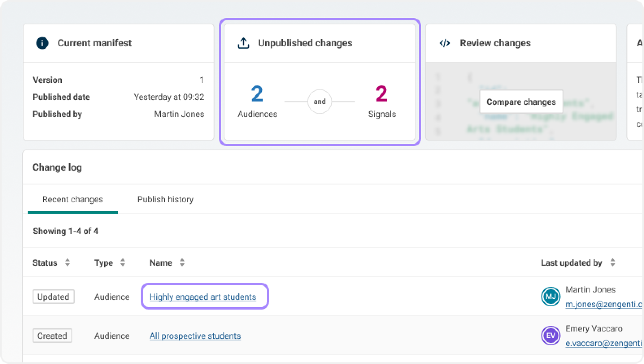Image resolution: width=644 pixels, height=364 pixels.
Task: Sort the change log by Name
Action: tap(182, 263)
